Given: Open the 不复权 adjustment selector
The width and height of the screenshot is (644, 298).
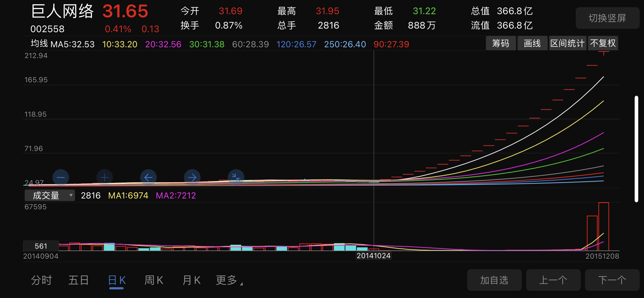Looking at the screenshot, I should 603,43.
